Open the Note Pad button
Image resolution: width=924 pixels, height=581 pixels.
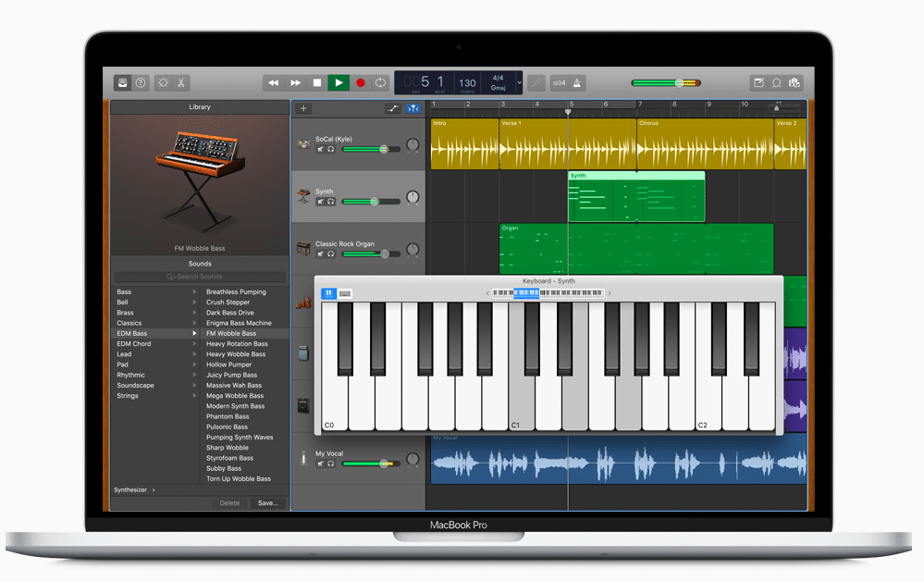[x=759, y=82]
